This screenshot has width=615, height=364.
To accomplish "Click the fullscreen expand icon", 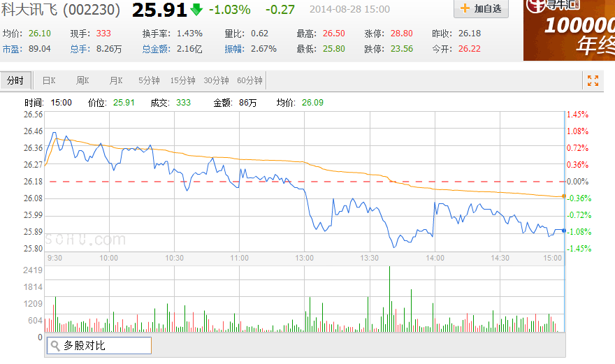I will pos(593,80).
